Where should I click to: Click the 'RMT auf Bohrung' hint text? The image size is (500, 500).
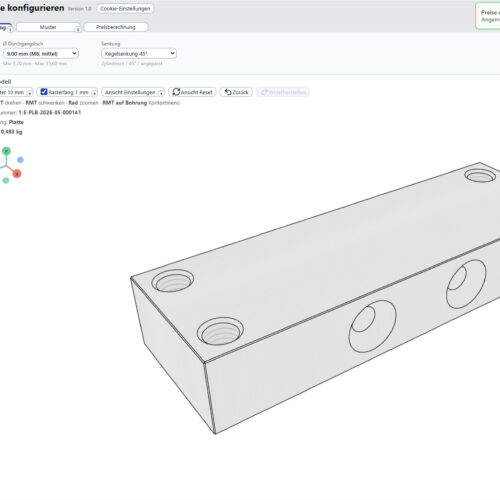click(x=125, y=103)
